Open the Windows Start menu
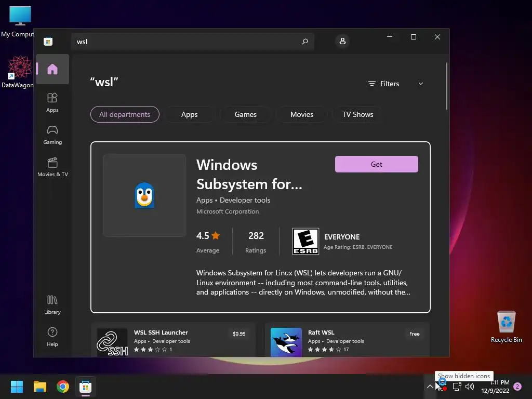The image size is (532, 399). tap(17, 387)
